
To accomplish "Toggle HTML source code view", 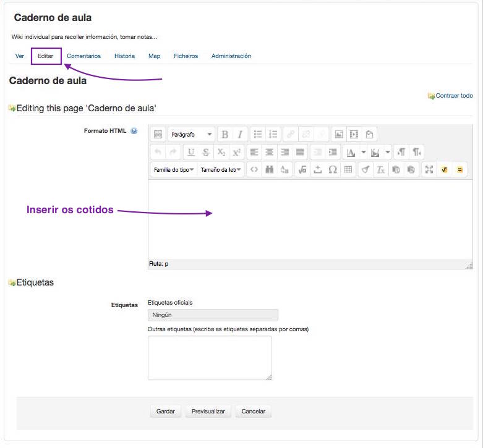I will pos(254,170).
